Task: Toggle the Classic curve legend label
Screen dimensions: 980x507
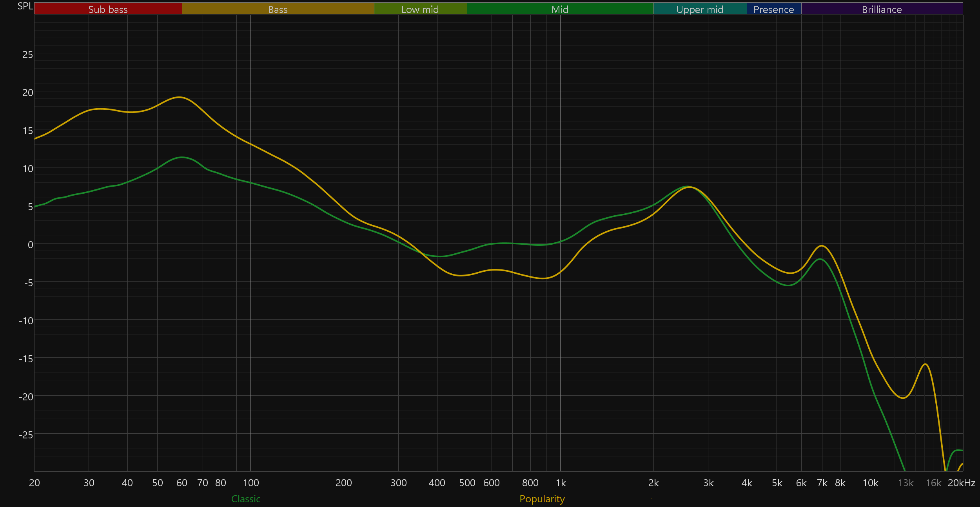Action: pos(246,499)
